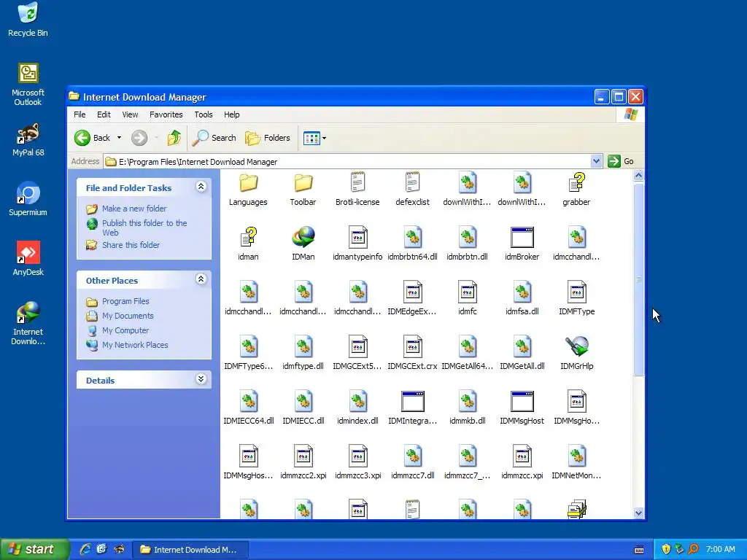Open AnyDesk desktop shortcut
The image size is (747, 560).
tap(28, 259)
